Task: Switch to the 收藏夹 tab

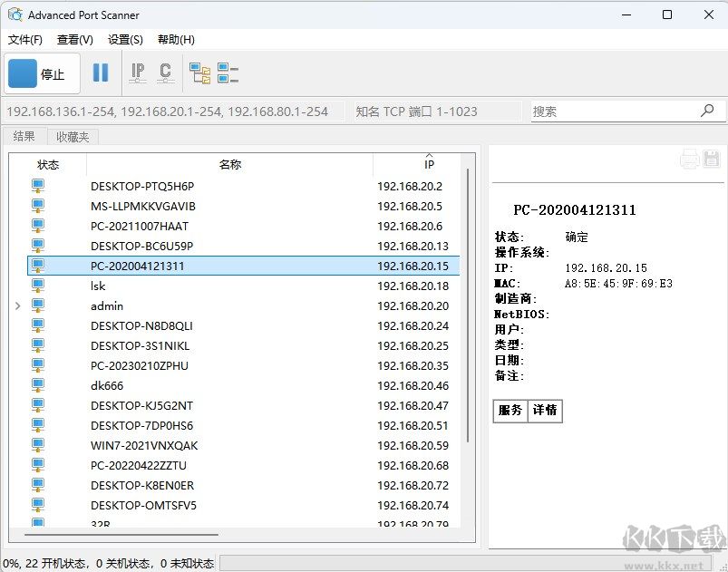Action: 72,137
